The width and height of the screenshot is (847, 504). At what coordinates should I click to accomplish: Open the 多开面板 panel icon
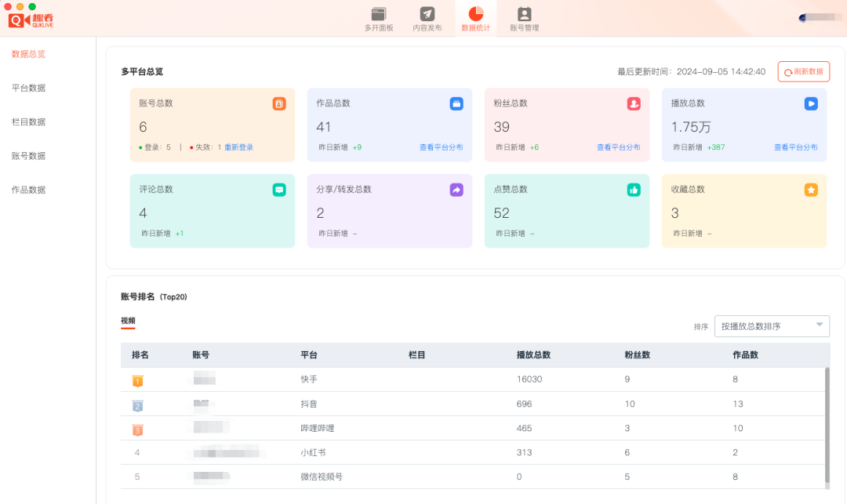pos(379,14)
